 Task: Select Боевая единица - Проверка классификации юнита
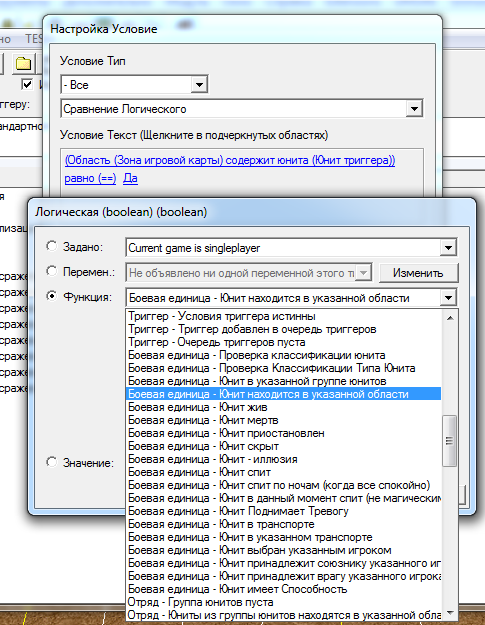(283, 355)
